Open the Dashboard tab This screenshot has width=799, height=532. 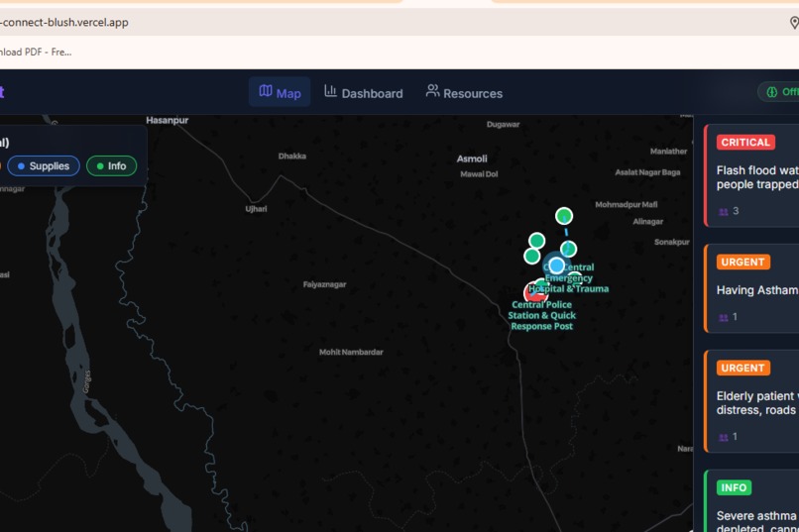(364, 93)
